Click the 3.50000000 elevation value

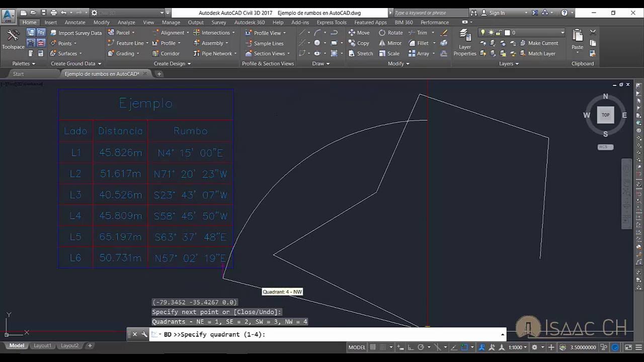(x=583, y=347)
